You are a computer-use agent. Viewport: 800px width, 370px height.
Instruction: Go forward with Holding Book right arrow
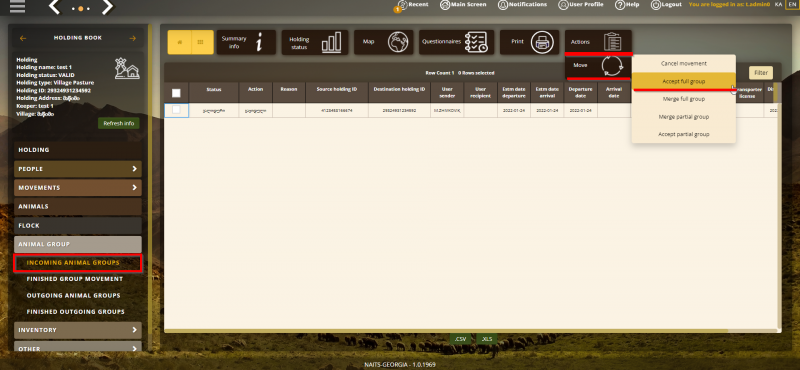[x=133, y=38]
